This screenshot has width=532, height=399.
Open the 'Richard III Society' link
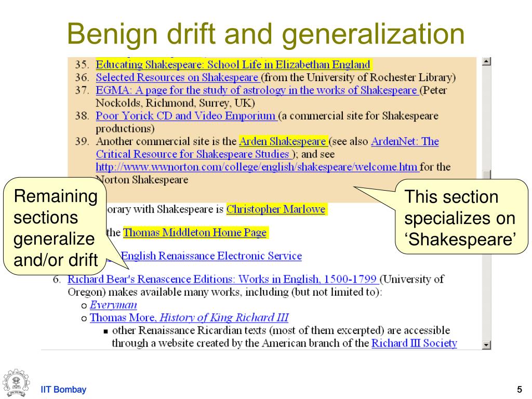(414, 343)
